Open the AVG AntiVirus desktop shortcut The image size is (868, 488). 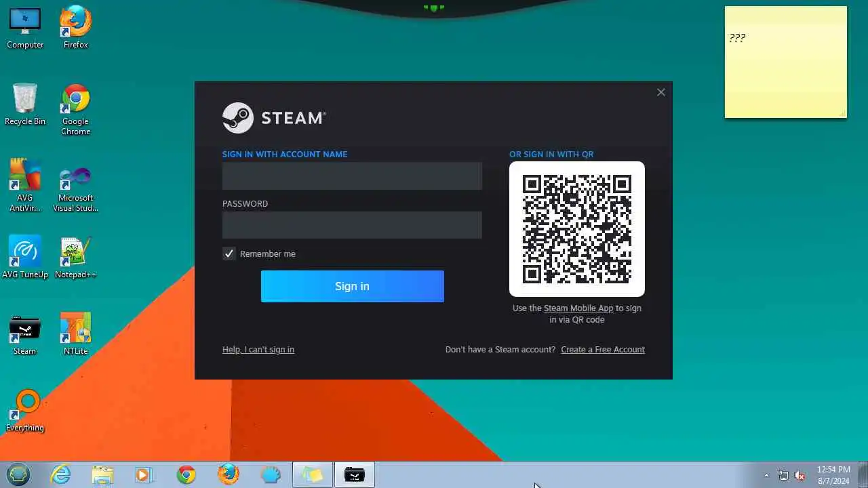click(x=25, y=186)
